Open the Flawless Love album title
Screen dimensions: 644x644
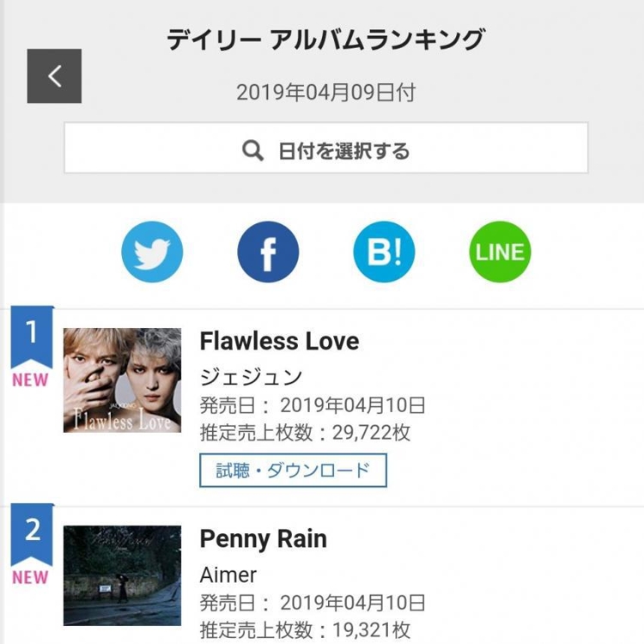pos(279,341)
